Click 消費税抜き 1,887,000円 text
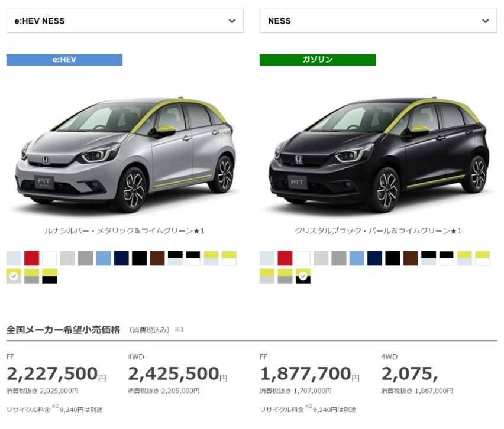This screenshot has width=504, height=429. coord(417,391)
